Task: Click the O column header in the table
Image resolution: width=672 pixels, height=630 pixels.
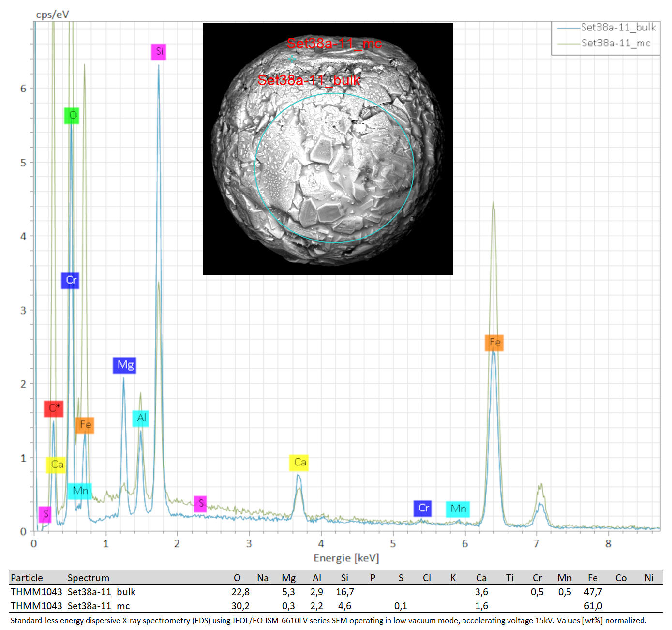Action: (237, 578)
